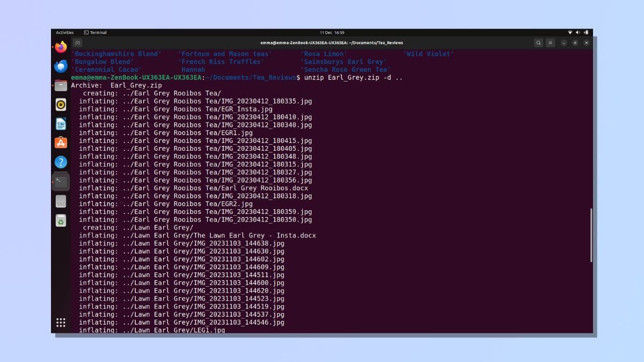Select the Terminal icon in dock

[61, 182]
